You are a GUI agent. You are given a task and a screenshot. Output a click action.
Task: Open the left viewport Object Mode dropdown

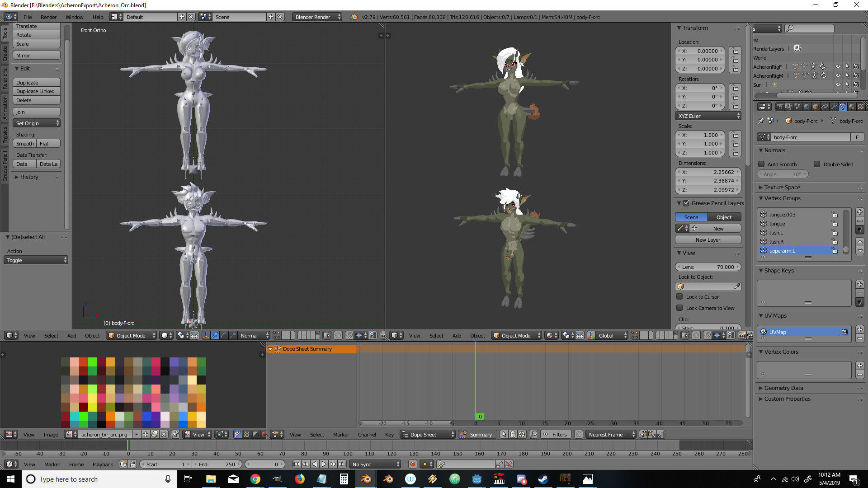coord(132,335)
